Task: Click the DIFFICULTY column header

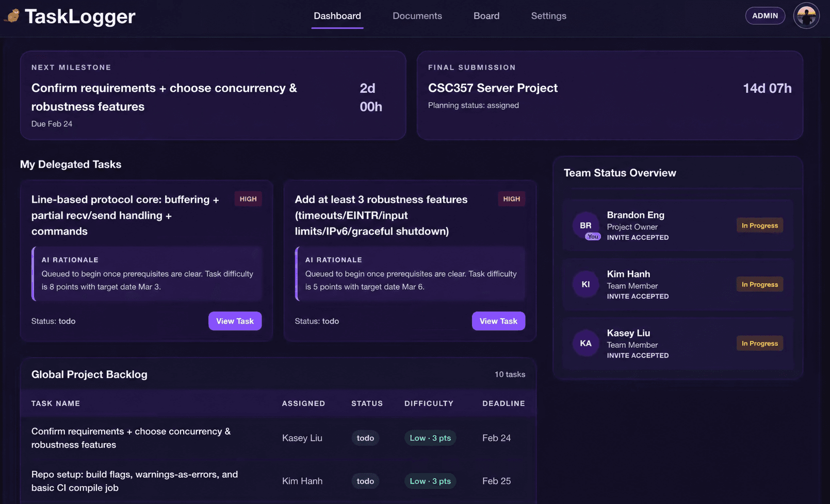Action: coord(429,403)
